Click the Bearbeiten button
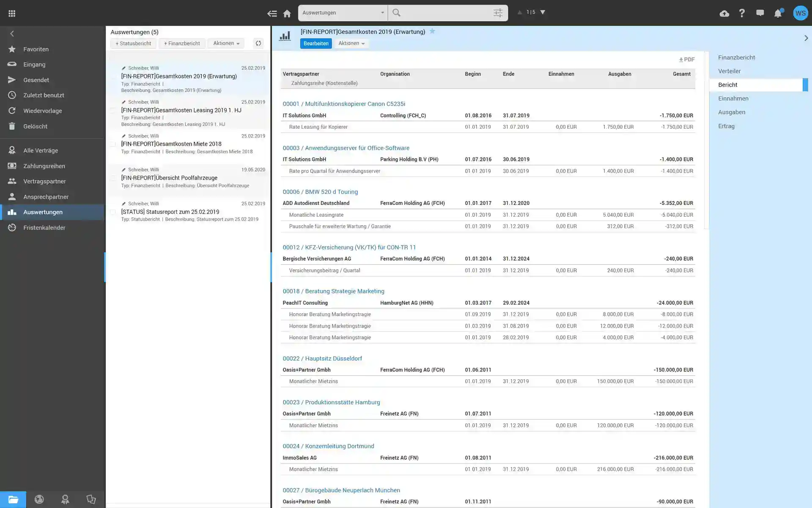The width and height of the screenshot is (812, 508). coord(315,43)
